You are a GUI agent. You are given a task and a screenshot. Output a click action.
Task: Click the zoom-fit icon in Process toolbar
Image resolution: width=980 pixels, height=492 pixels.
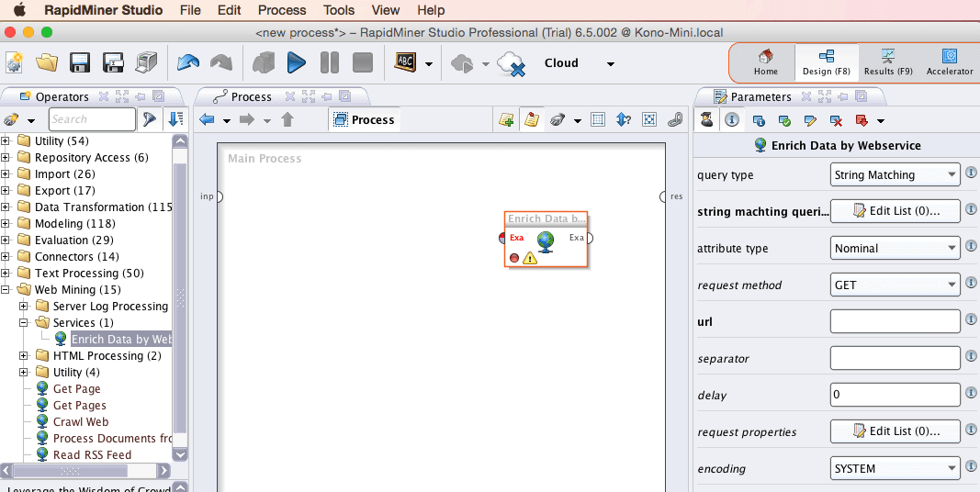tap(649, 120)
